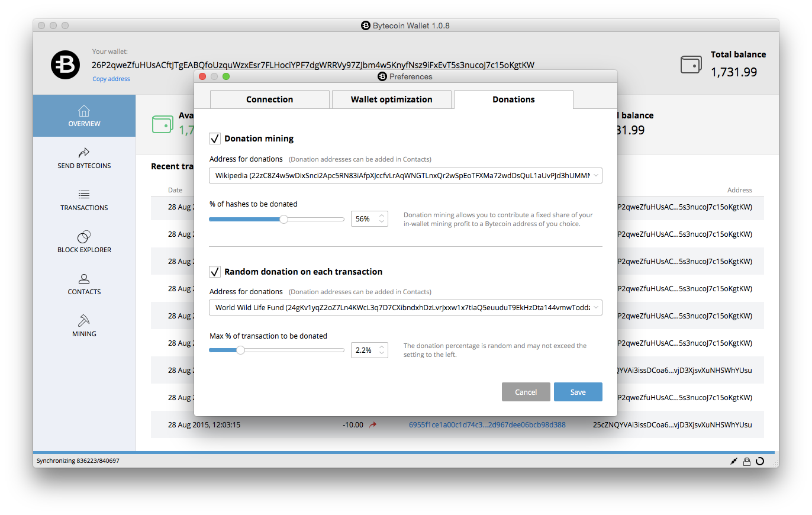Switch to the Connection tab

point(270,99)
